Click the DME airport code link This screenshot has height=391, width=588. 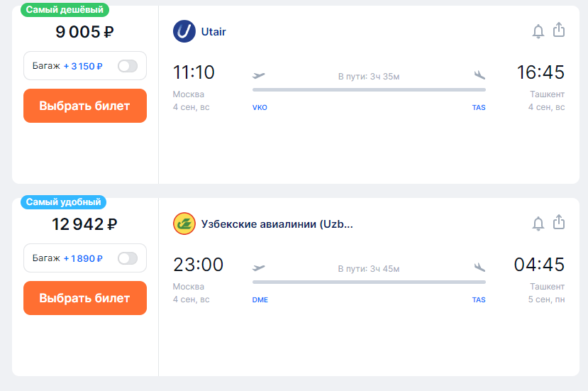[260, 300]
